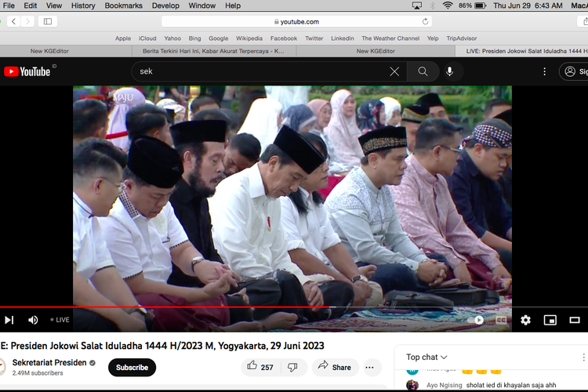Open the Yahoo bookmark
Viewport: 588px width, 392px height.
coord(172,38)
